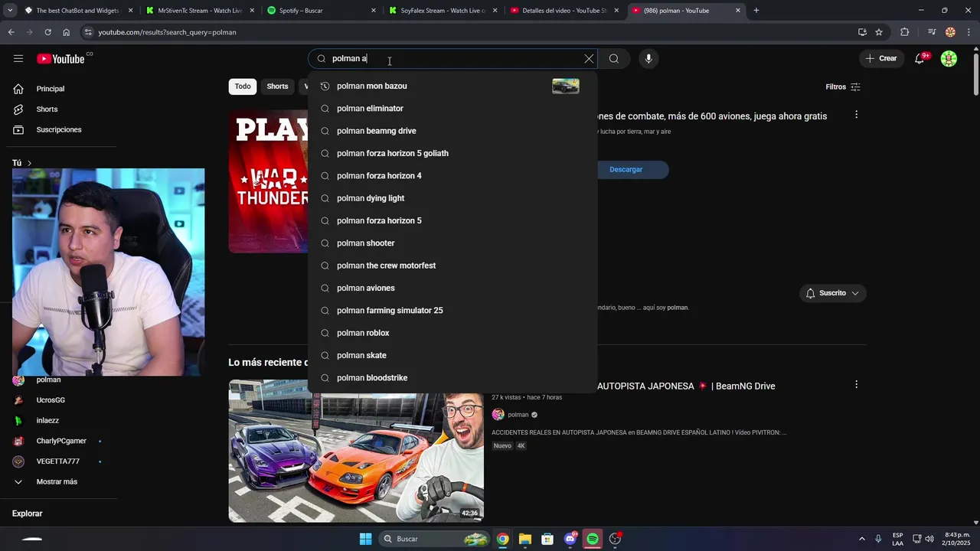The height and width of the screenshot is (551, 980).
Task: Click the address bar URL
Action: (167, 32)
